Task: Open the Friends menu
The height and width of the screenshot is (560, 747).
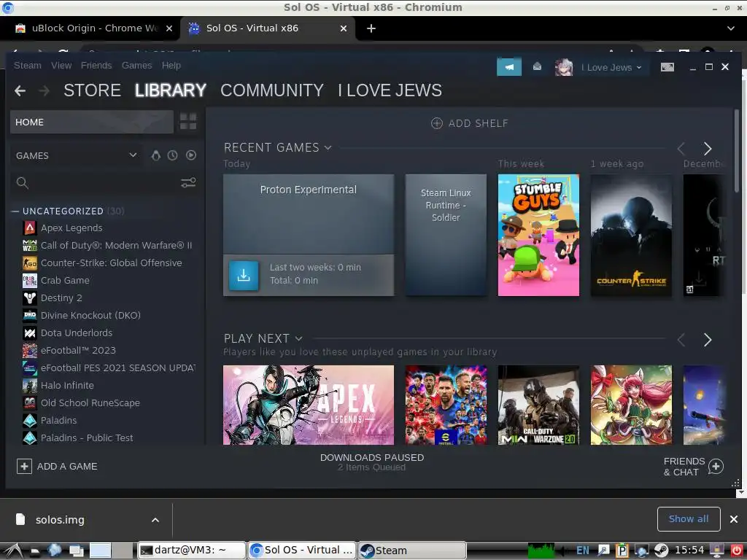Action: (96, 65)
